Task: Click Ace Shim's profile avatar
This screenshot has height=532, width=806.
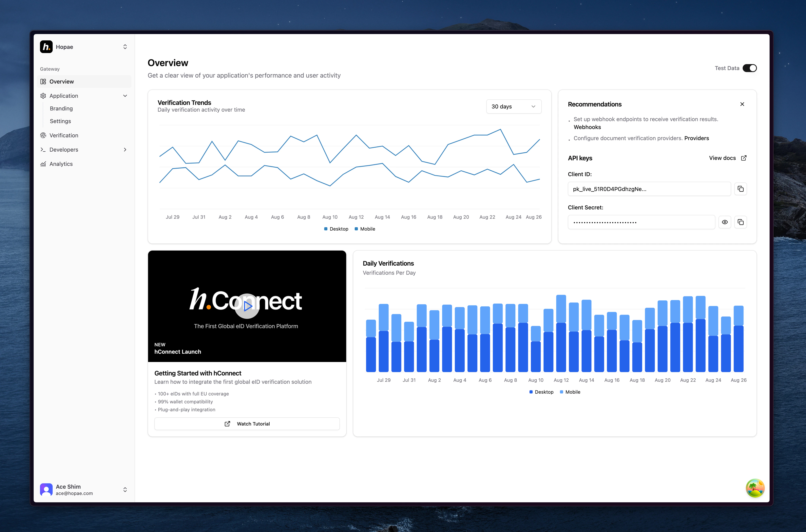Action: [x=46, y=490]
